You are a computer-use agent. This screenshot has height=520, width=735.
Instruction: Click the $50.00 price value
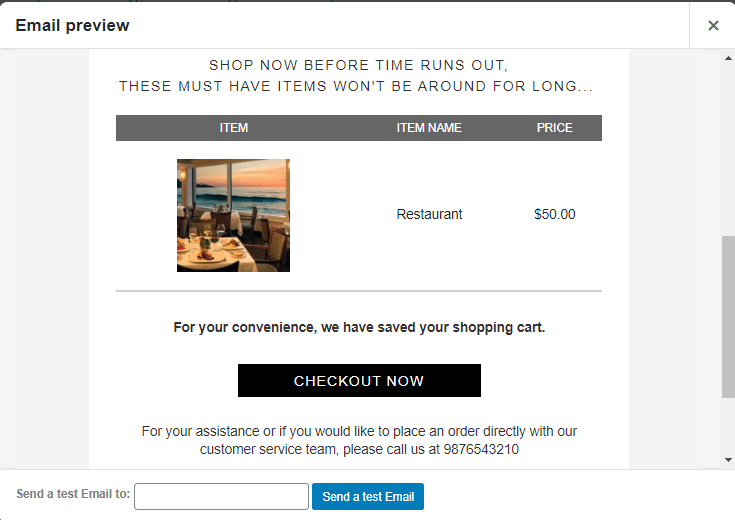pos(555,214)
